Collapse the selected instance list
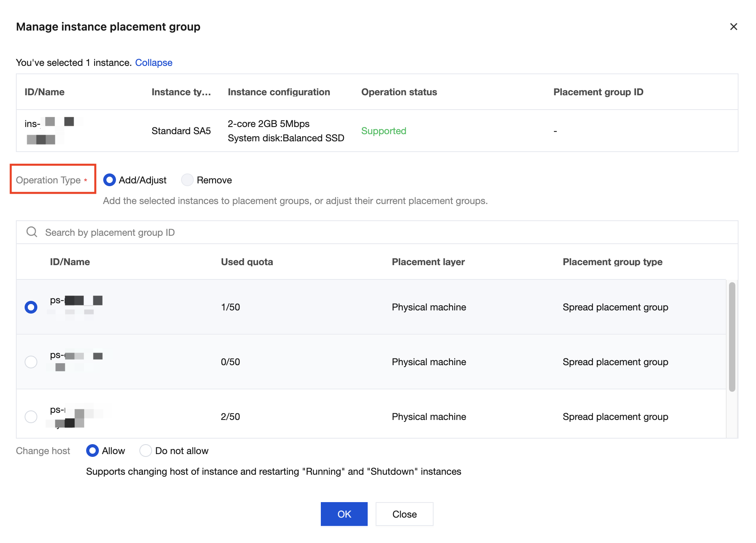This screenshot has height=543, width=756. point(154,63)
